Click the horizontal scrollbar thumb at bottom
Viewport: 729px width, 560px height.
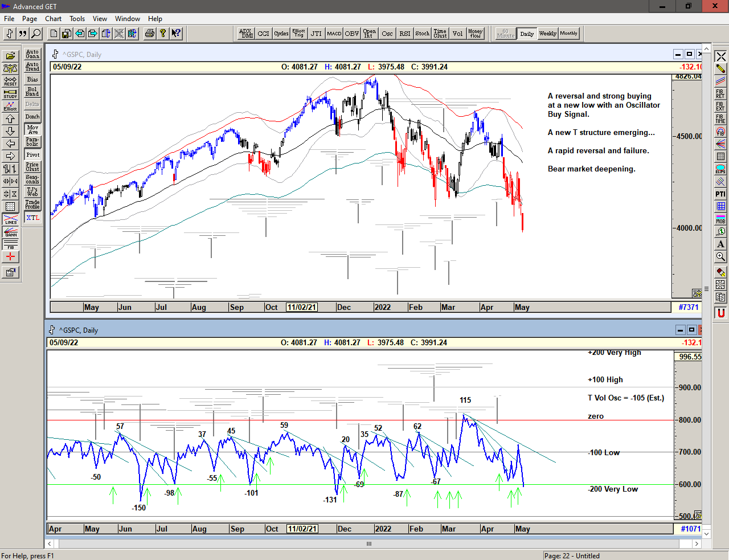click(369, 543)
